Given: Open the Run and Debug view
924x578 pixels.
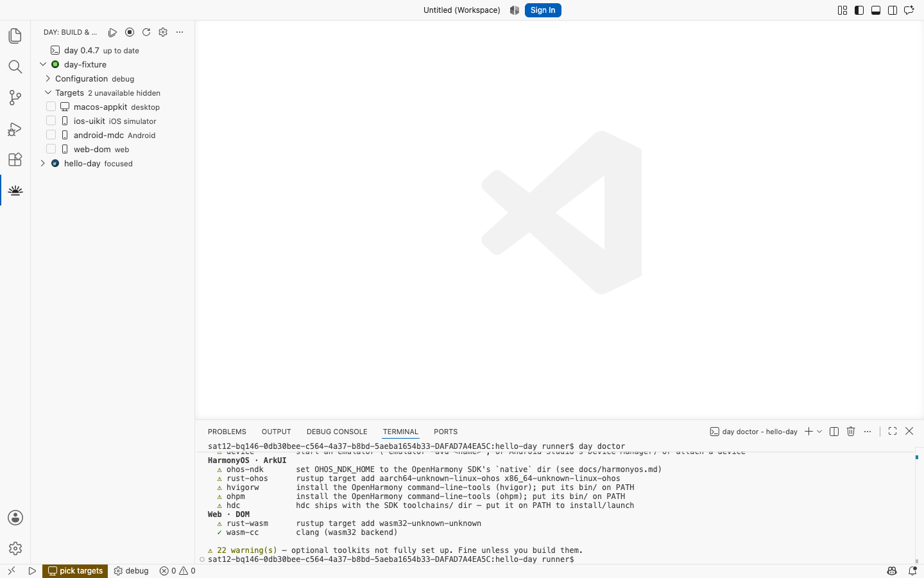Looking at the screenshot, I should pos(15,128).
